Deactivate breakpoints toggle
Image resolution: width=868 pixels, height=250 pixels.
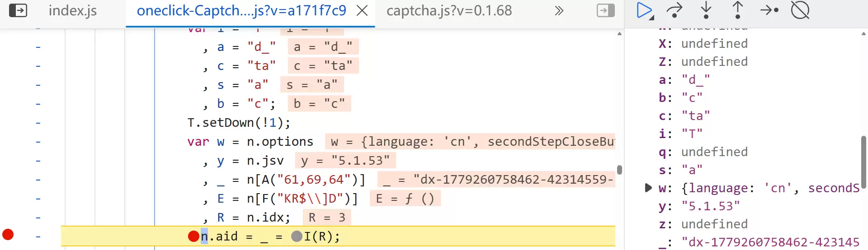pos(800,10)
